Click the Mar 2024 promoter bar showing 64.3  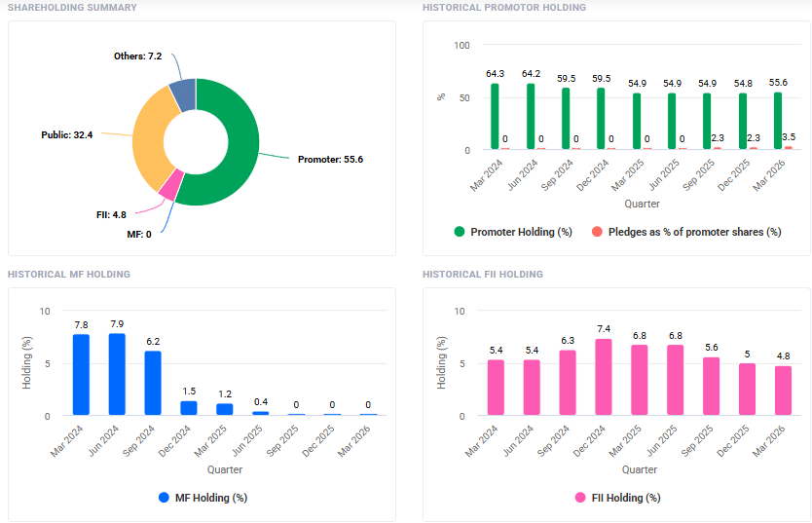[x=495, y=117]
